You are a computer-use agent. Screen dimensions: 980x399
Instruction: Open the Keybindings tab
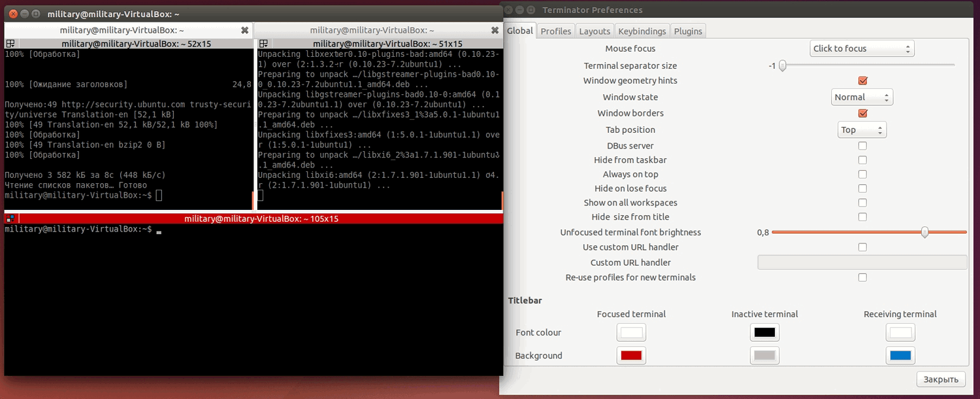(642, 31)
